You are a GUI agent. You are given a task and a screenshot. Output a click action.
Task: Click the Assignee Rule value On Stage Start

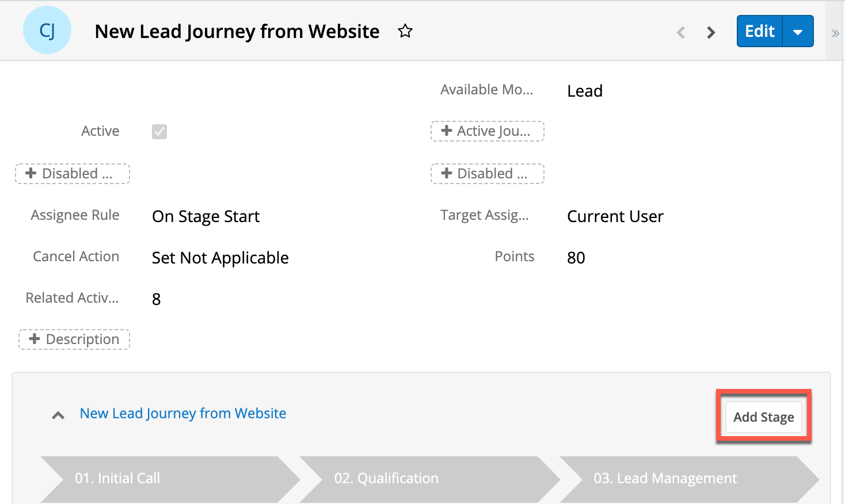pos(205,216)
